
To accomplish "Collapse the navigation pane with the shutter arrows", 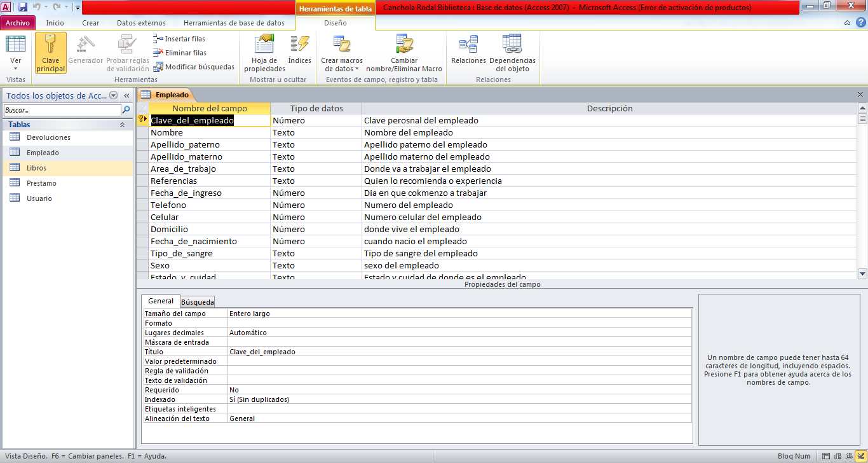I will (x=126, y=95).
